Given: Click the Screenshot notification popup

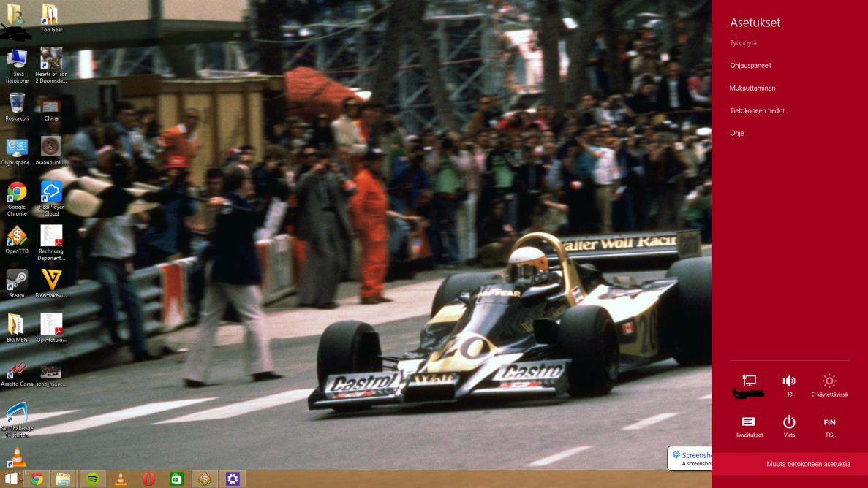Looking at the screenshot, I should click(x=689, y=458).
